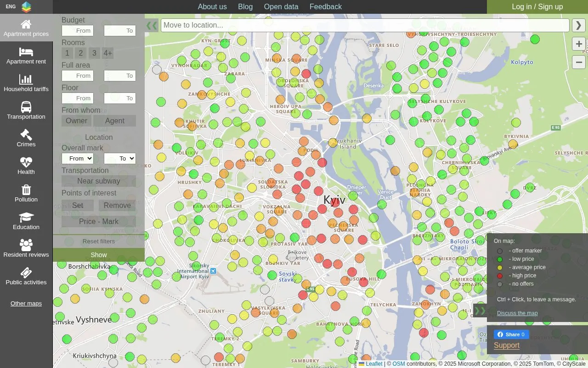This screenshot has height=368, width=588.
Task: Open Pollution trash bin icon
Action: 26,190
